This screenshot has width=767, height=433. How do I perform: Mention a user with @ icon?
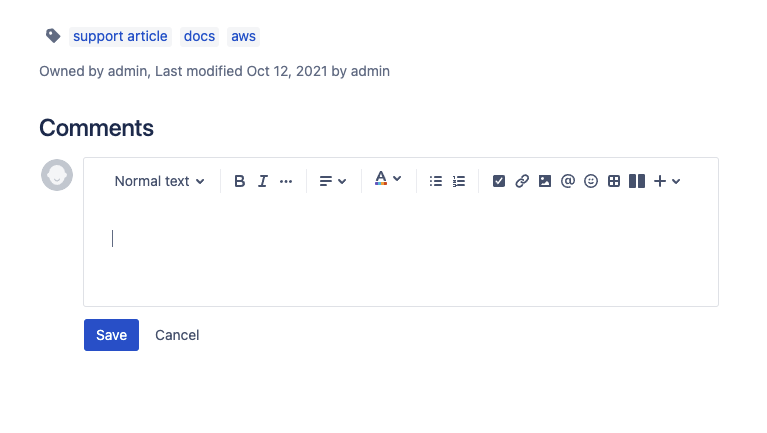[567, 181]
